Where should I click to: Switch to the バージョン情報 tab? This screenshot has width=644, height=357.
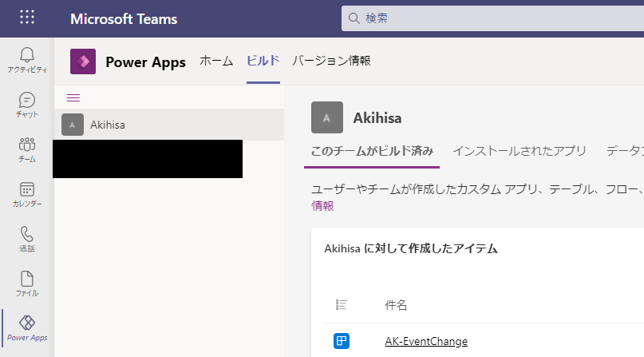coord(331,61)
